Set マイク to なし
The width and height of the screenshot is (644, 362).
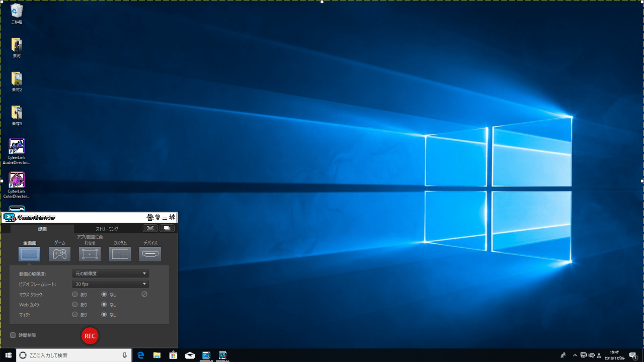point(104,314)
